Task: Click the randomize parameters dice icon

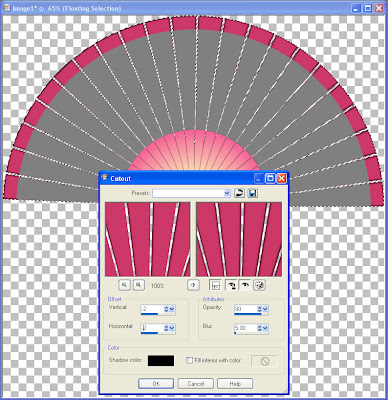Action: (259, 285)
